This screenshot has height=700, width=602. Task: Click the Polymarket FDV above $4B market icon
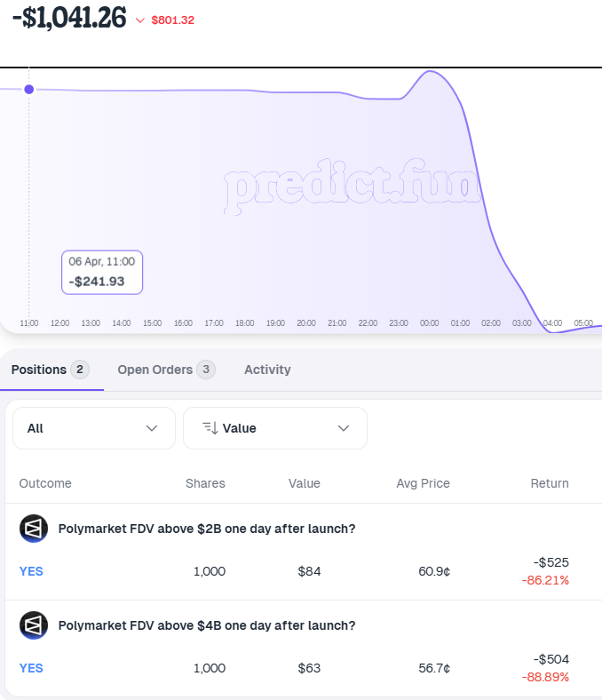click(34, 625)
